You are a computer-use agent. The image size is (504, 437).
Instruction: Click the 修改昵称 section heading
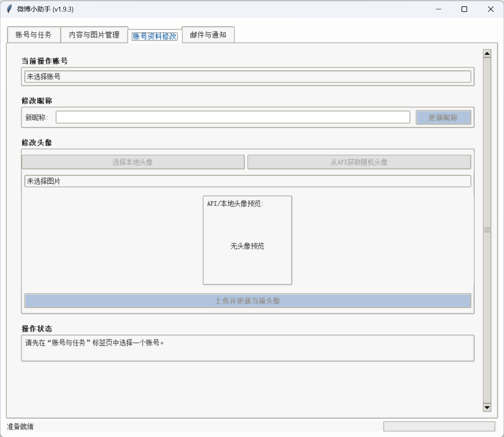(x=37, y=101)
